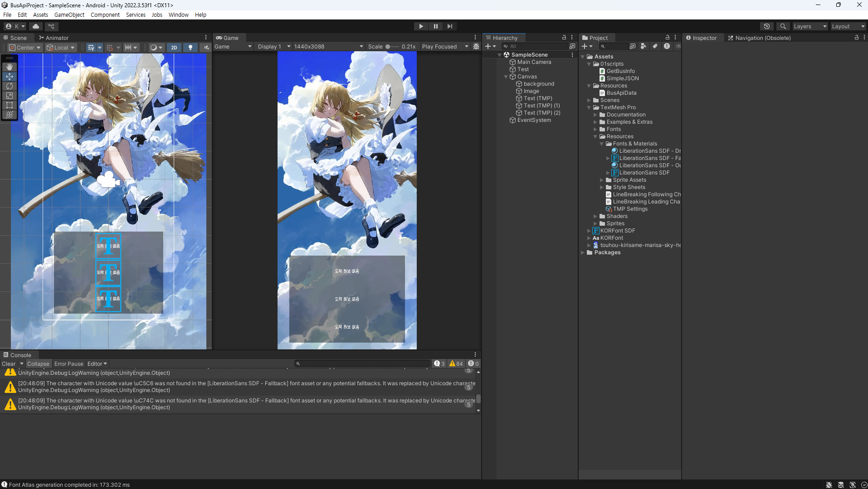Open Project add plus button
Image resolution: width=868 pixels, height=489 pixels.
click(x=587, y=46)
